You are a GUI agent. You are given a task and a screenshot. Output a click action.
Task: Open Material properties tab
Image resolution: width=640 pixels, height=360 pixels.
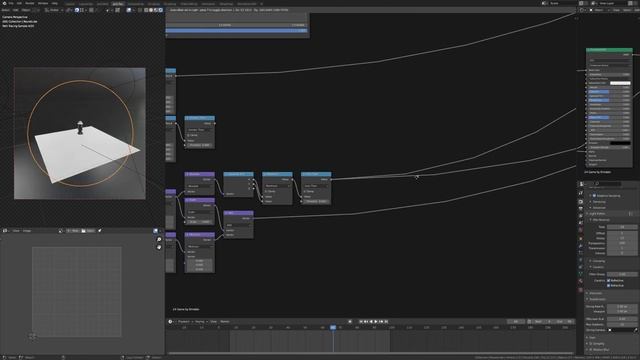(x=581, y=281)
